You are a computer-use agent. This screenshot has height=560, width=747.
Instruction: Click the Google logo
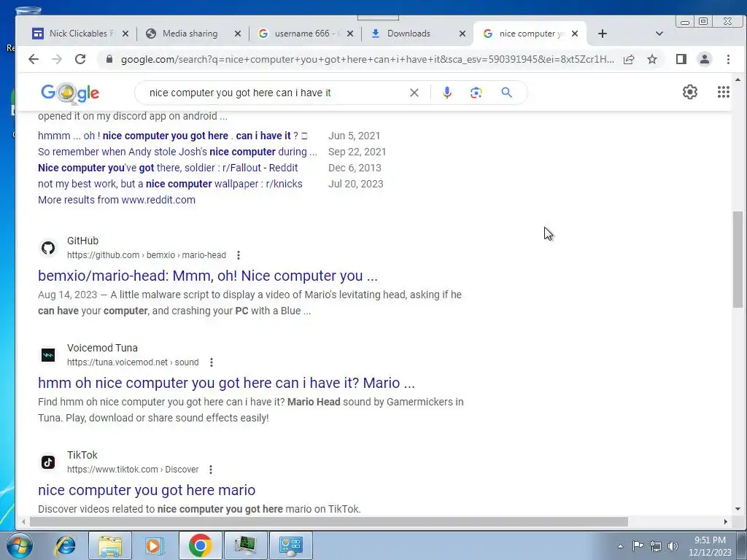[x=70, y=93]
